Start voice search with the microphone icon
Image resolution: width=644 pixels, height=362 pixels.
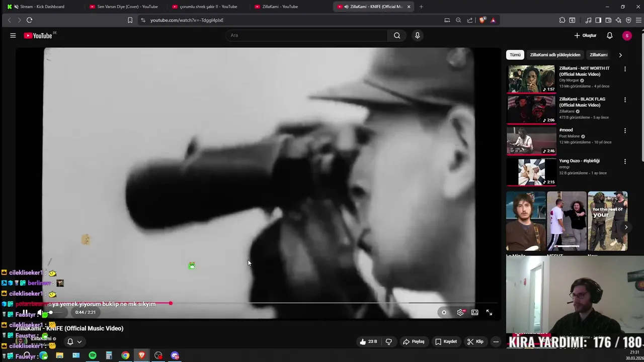[x=417, y=36]
